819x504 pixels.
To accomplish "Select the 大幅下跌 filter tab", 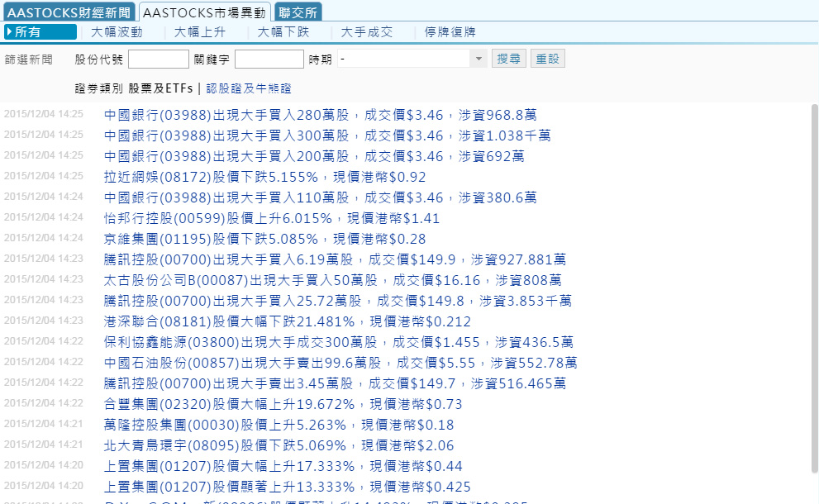I will click(283, 32).
